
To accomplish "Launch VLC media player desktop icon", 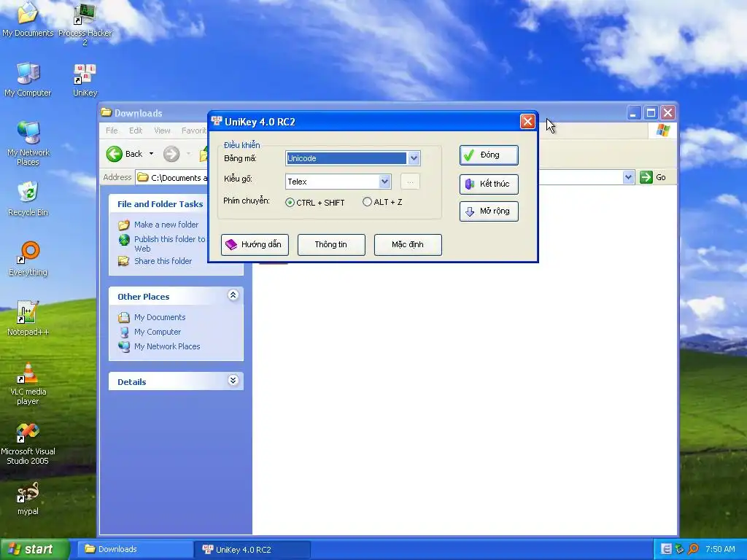I will tap(28, 372).
